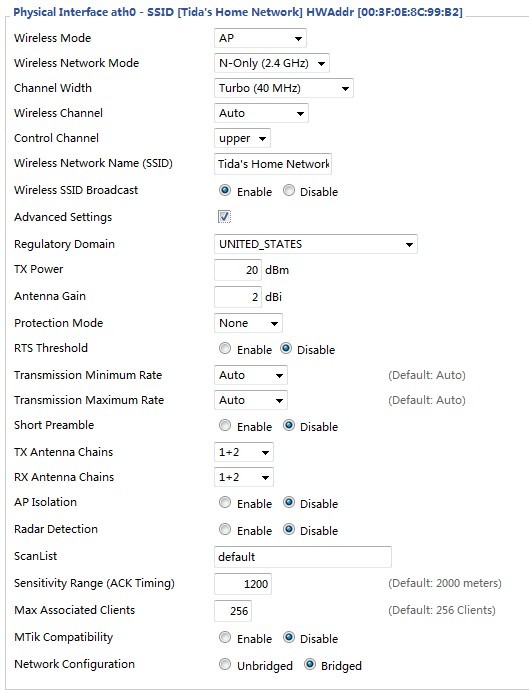Open the TX Antenna Chains dropdown

pos(244,452)
